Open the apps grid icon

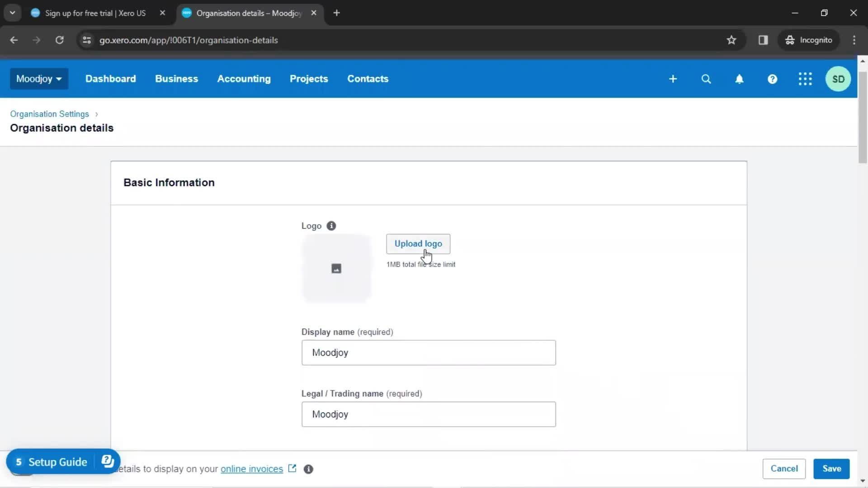(805, 79)
